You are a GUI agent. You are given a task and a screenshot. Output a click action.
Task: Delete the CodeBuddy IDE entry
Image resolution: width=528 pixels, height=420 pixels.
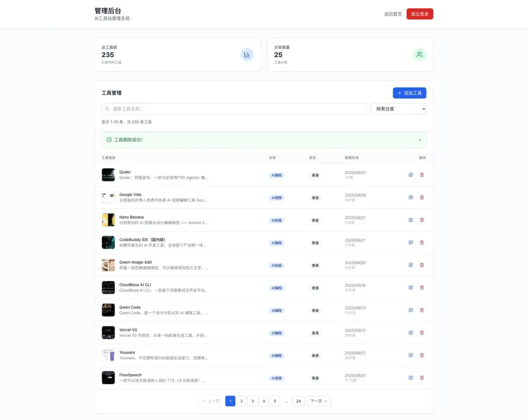[x=421, y=243]
